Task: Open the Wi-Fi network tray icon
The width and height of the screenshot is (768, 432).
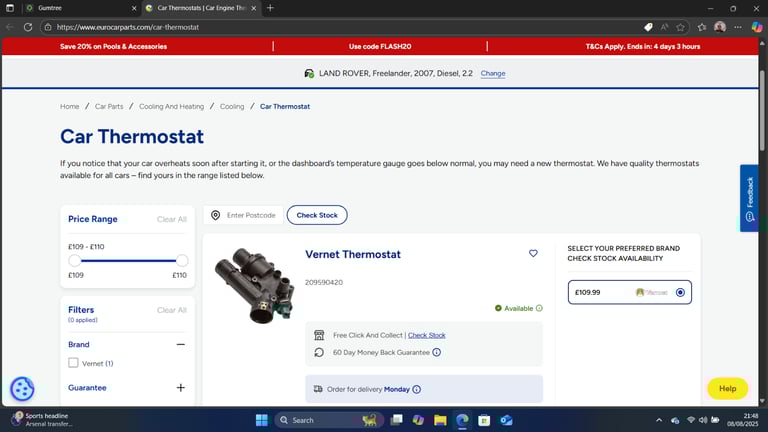Action: tap(691, 420)
